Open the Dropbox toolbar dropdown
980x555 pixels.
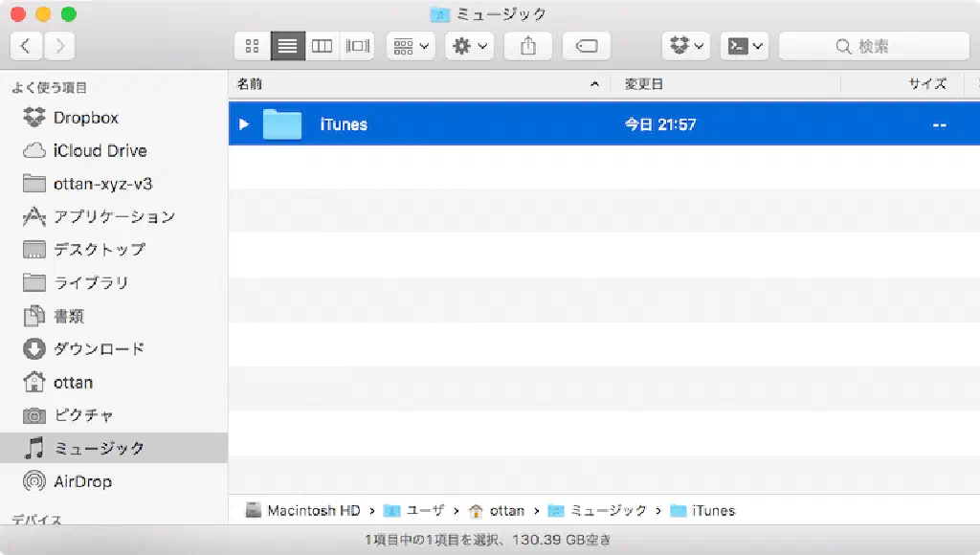click(x=686, y=46)
